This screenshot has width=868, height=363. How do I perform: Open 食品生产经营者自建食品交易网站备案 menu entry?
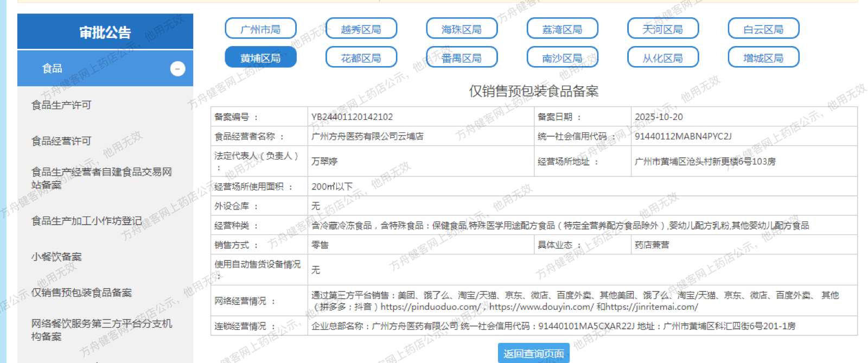click(x=101, y=178)
